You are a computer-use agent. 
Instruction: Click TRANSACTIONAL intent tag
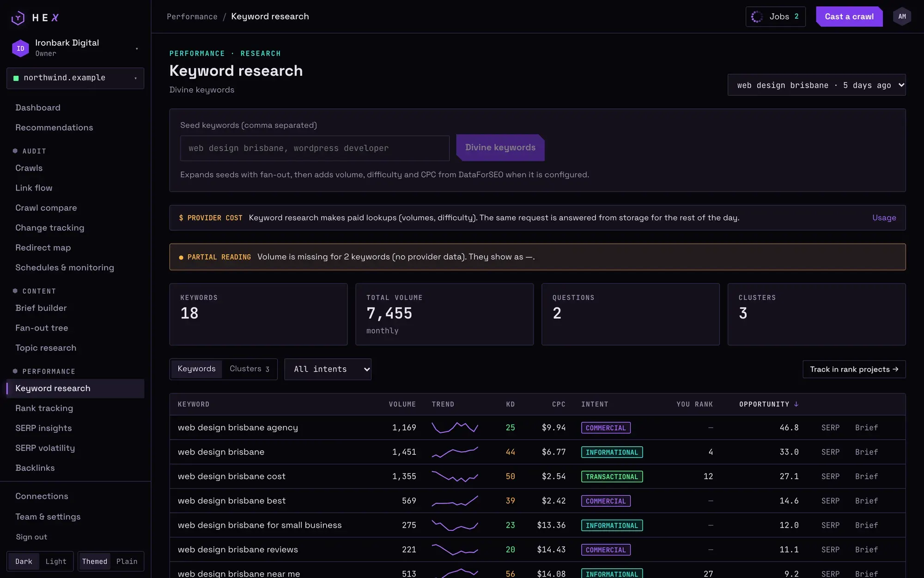[612, 476]
